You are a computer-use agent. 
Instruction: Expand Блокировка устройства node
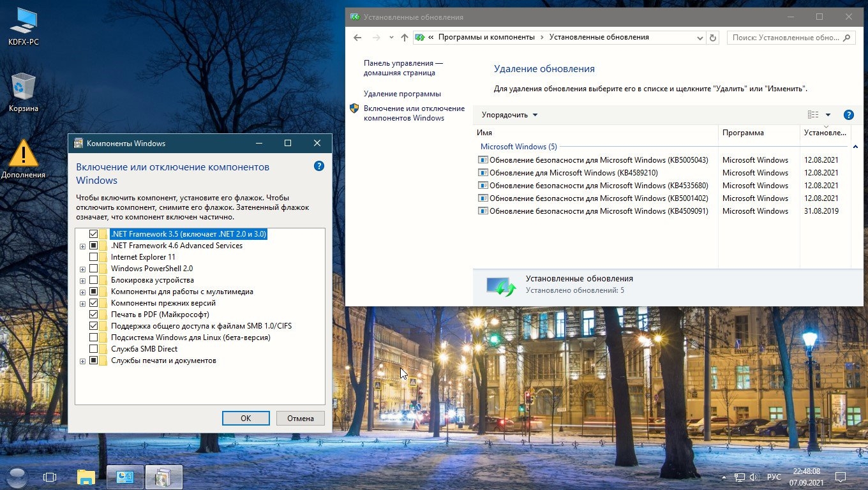click(82, 281)
